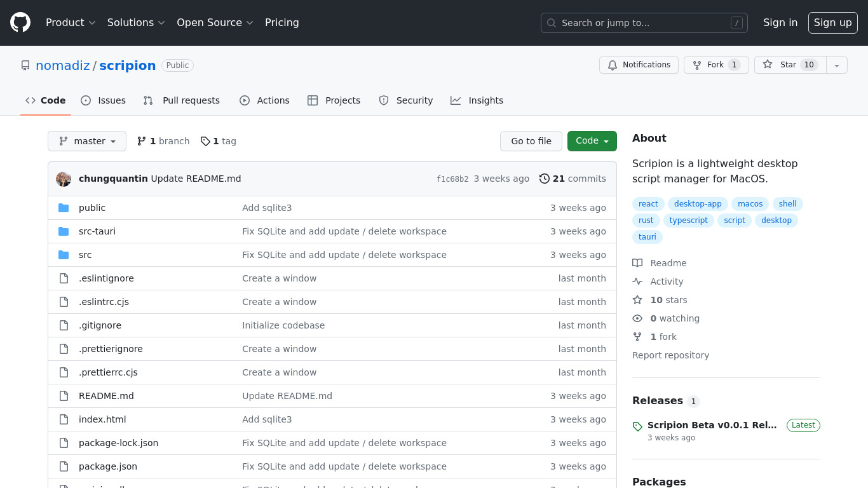Click Report repository link
Screen dimensions: 868x488
point(670,355)
